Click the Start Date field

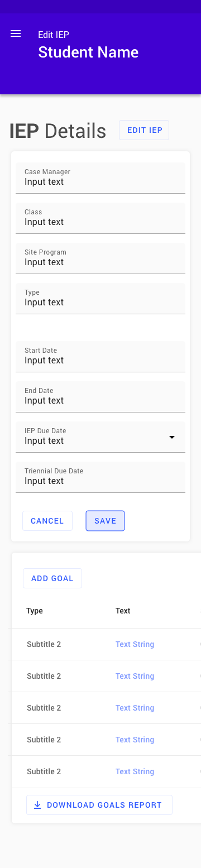100,357
